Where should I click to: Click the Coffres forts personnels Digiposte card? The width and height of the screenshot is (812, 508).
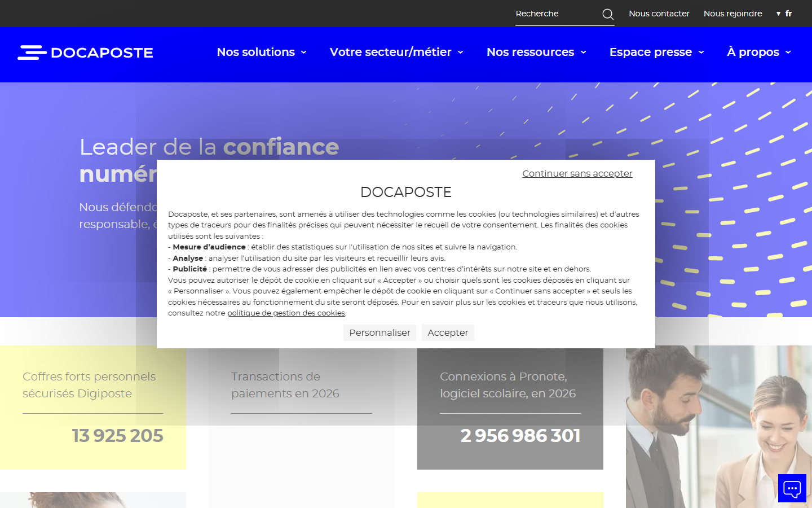point(93,408)
